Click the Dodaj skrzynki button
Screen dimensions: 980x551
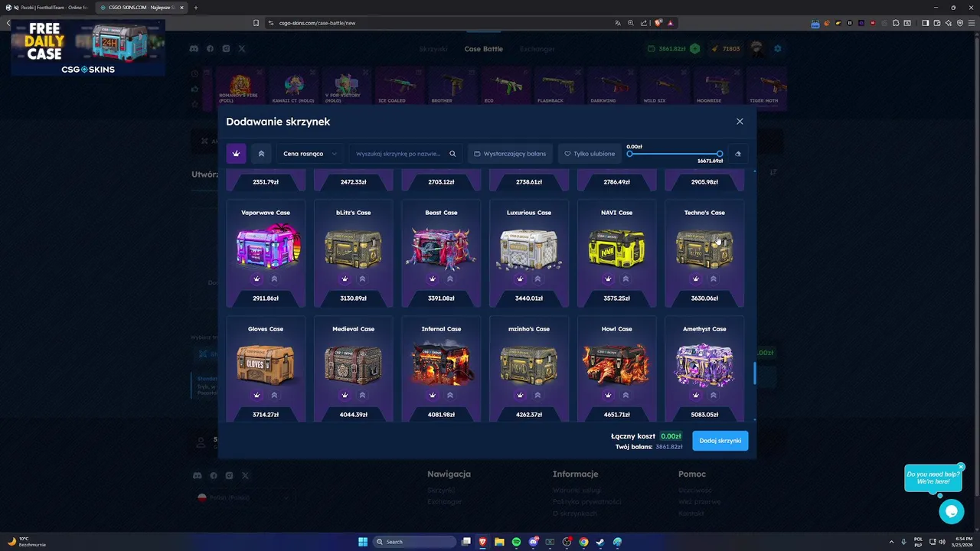click(x=720, y=441)
